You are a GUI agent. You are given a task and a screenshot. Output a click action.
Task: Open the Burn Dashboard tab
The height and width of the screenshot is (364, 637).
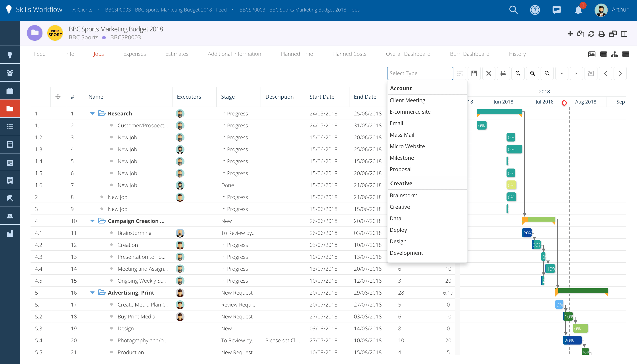click(x=469, y=54)
